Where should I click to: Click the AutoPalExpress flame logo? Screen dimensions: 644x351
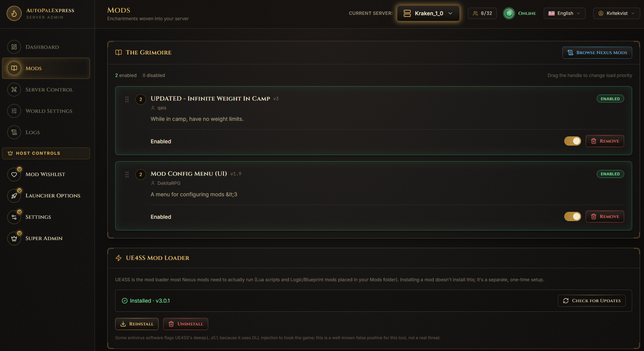pos(14,13)
